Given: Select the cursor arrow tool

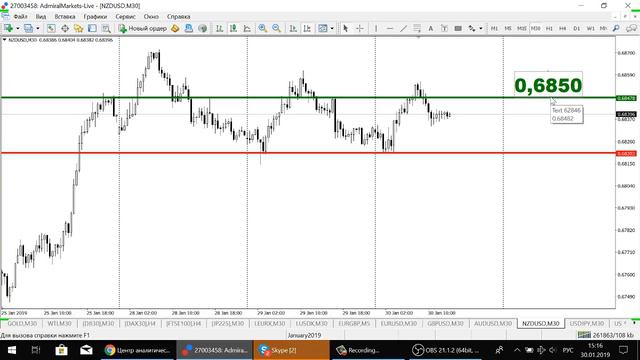Looking at the screenshot, I should (346, 28).
